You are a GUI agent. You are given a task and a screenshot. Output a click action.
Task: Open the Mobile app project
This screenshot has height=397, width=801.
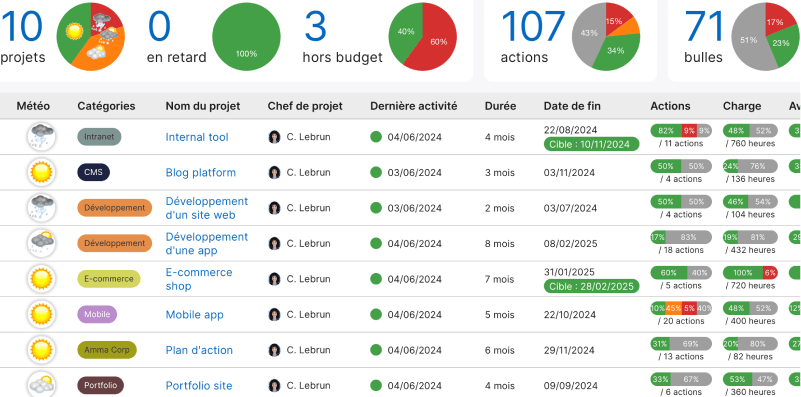(x=195, y=314)
